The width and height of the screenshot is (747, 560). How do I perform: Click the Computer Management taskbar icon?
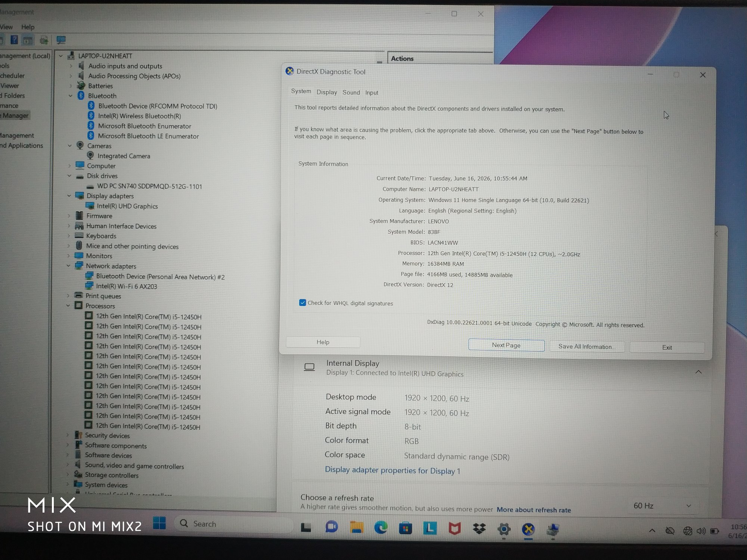tap(553, 530)
